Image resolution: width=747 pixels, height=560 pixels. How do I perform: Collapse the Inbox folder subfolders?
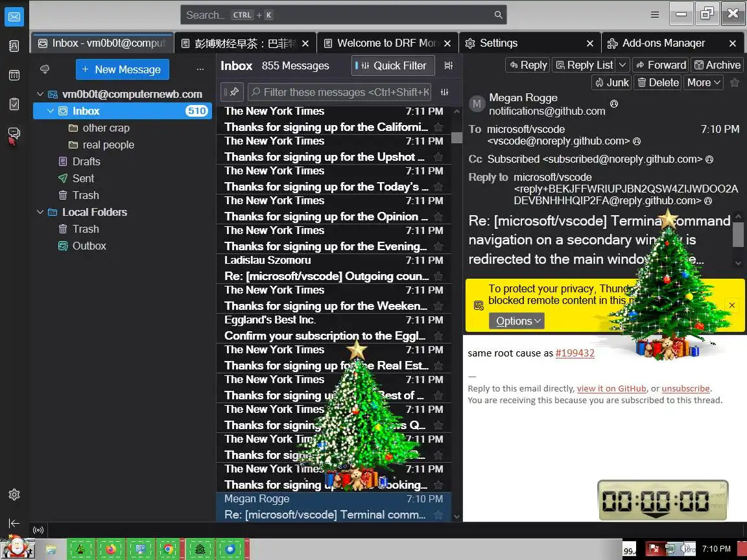coord(51,111)
